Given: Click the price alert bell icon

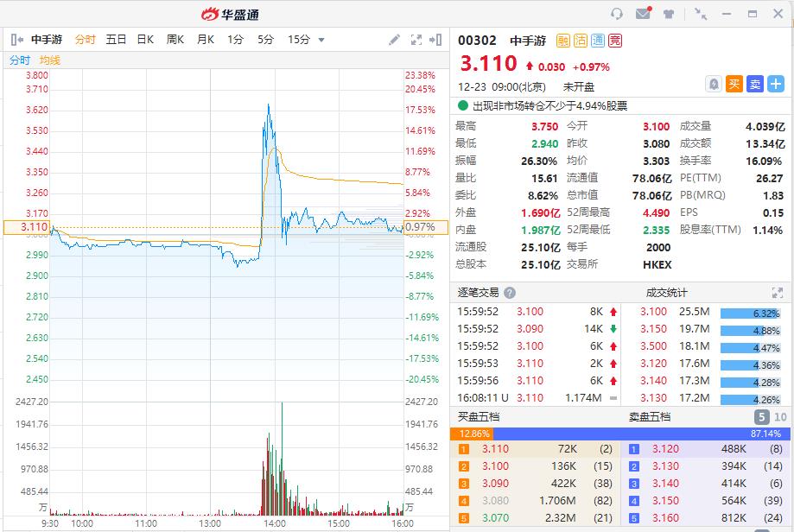Looking at the screenshot, I should 714,84.
